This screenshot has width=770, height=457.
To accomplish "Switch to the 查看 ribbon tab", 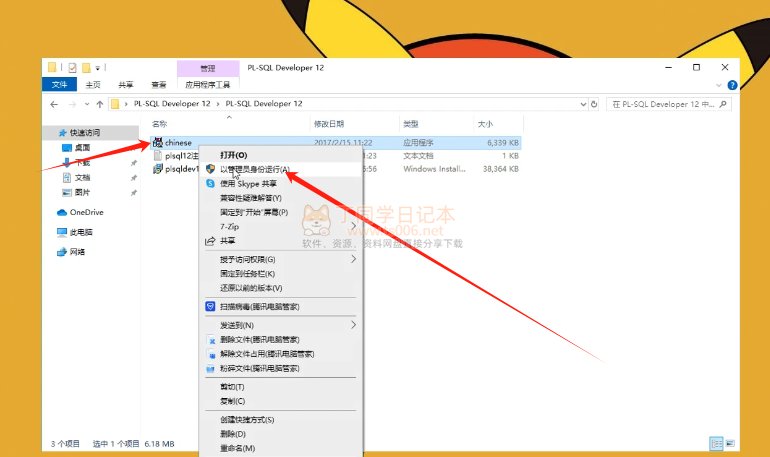I will tap(159, 84).
